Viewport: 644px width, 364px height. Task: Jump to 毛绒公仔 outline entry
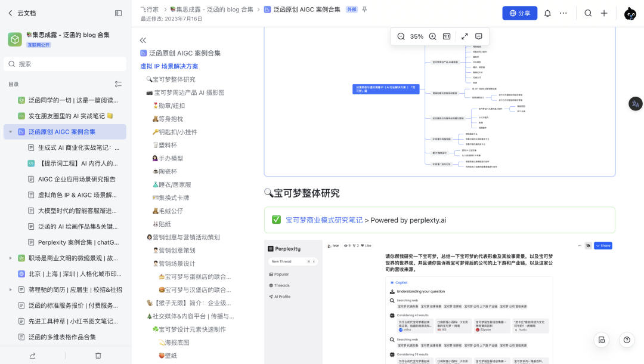(168, 211)
